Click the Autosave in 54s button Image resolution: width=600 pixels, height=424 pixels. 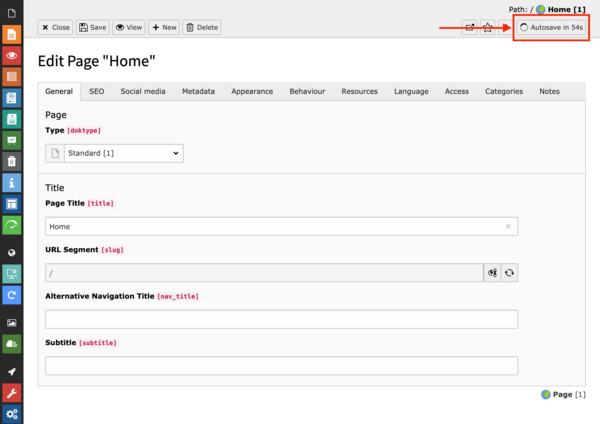tap(551, 28)
